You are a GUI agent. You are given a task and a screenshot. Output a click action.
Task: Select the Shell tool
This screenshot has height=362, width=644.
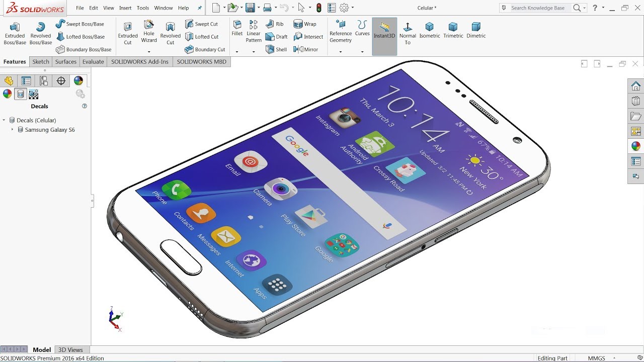[276, 49]
